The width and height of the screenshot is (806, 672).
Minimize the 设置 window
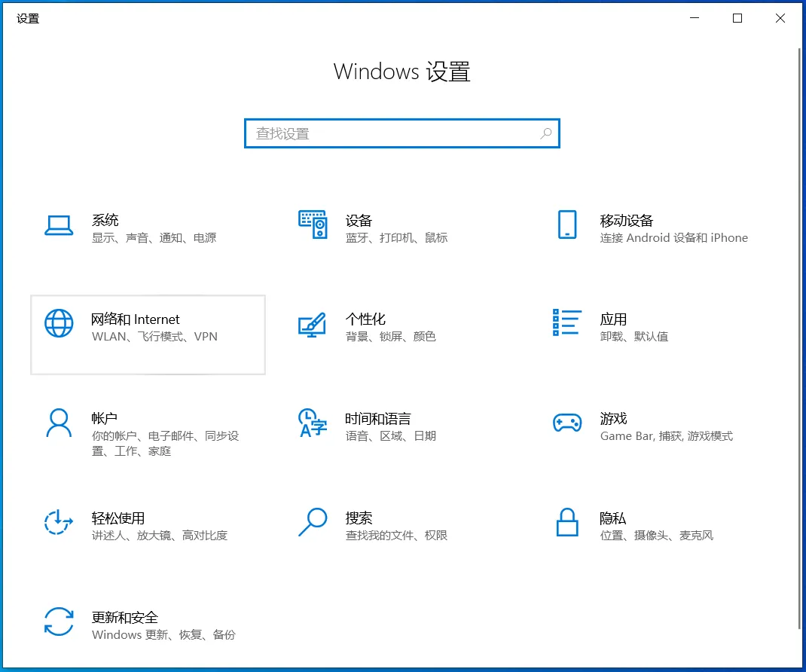(x=695, y=18)
